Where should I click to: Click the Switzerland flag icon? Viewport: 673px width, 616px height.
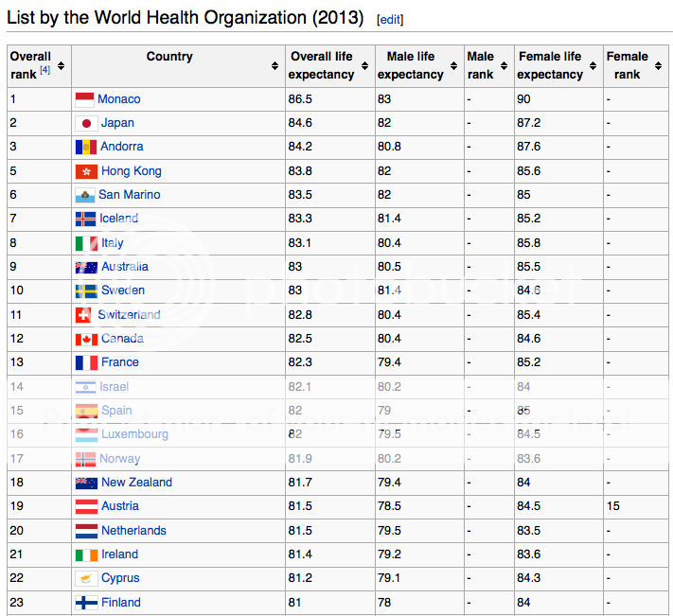point(84,315)
